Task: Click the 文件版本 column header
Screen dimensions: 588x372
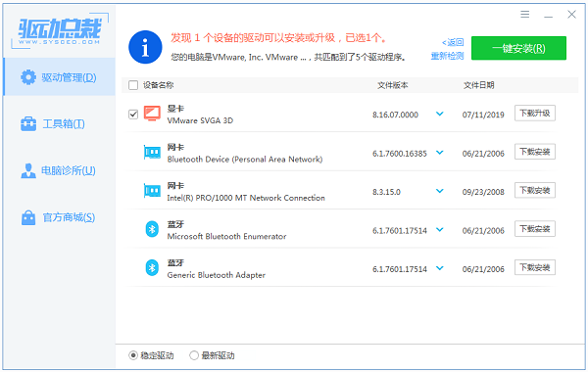Action: (393, 85)
